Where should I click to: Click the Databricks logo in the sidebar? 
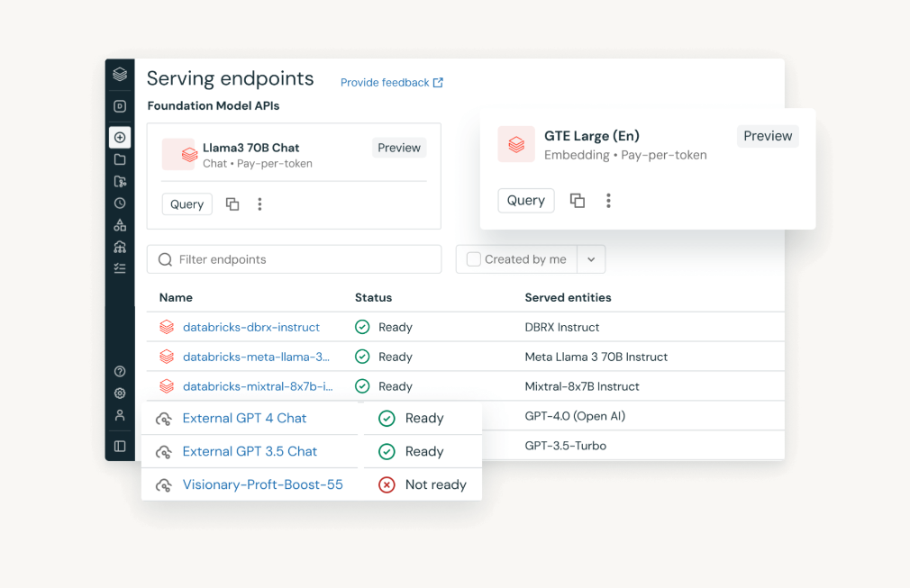click(x=120, y=75)
